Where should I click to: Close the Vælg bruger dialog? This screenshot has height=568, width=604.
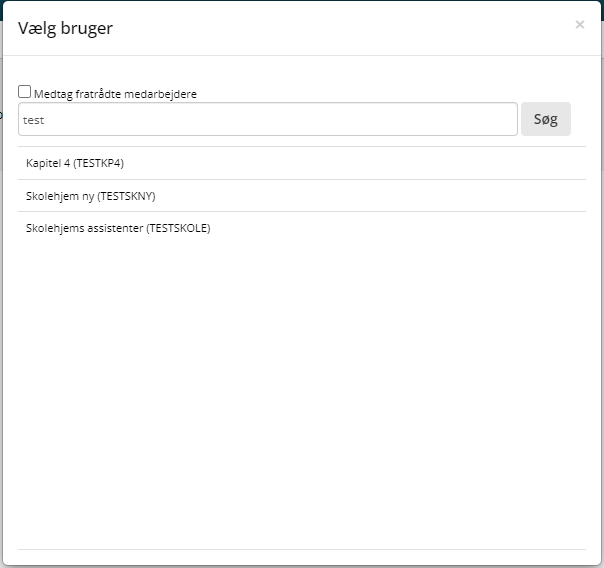click(579, 25)
